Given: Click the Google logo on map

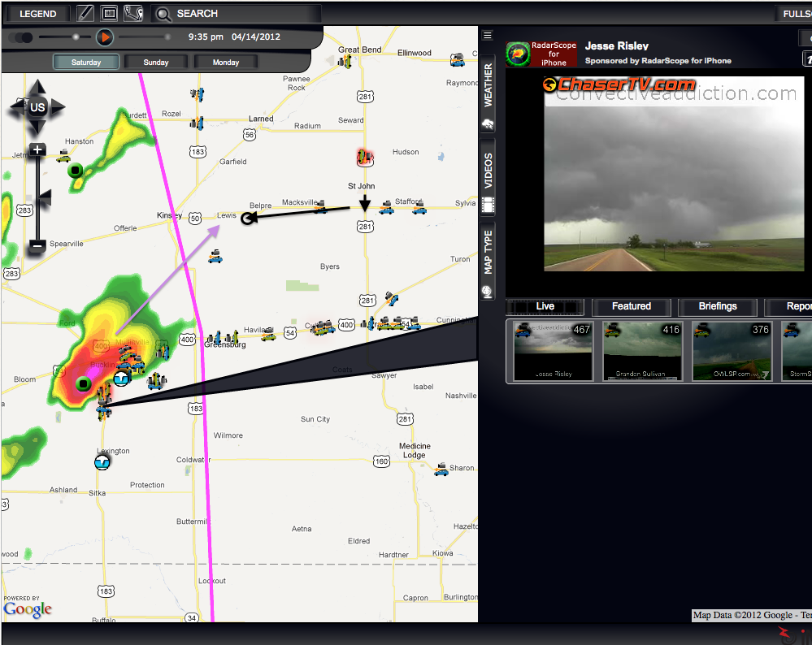Looking at the screenshot, I should (x=28, y=609).
